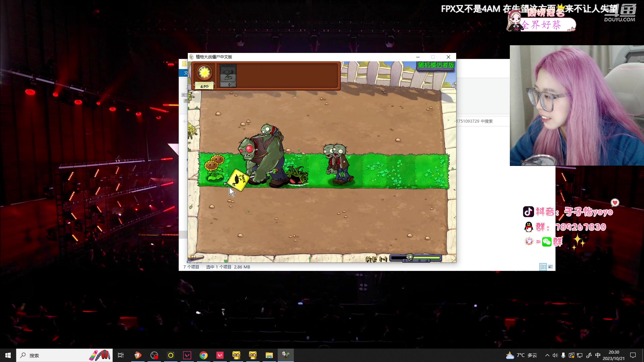The height and width of the screenshot is (362, 644).
Task: Open the second yellow raccoon app on taskbar
Action: point(253,355)
